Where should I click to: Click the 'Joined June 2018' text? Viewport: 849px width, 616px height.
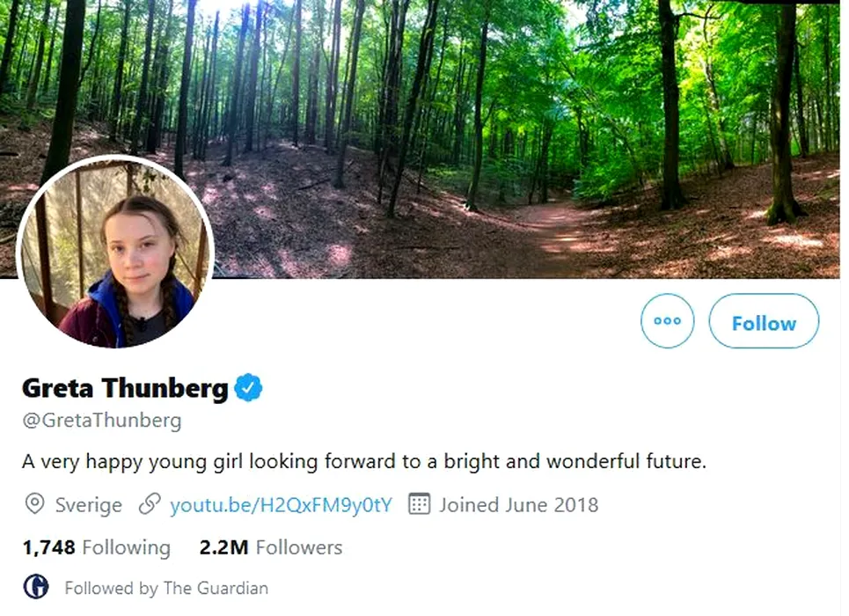[x=519, y=504]
